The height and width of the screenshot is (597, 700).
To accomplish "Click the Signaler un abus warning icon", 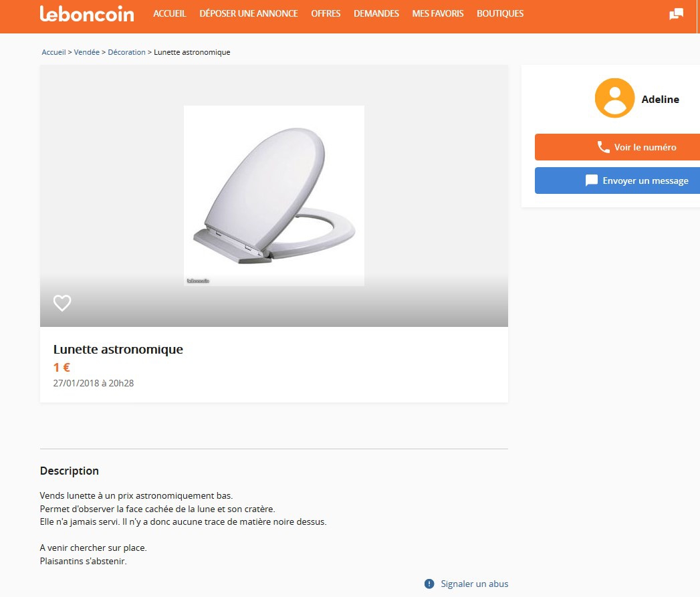I will pyautogui.click(x=429, y=584).
